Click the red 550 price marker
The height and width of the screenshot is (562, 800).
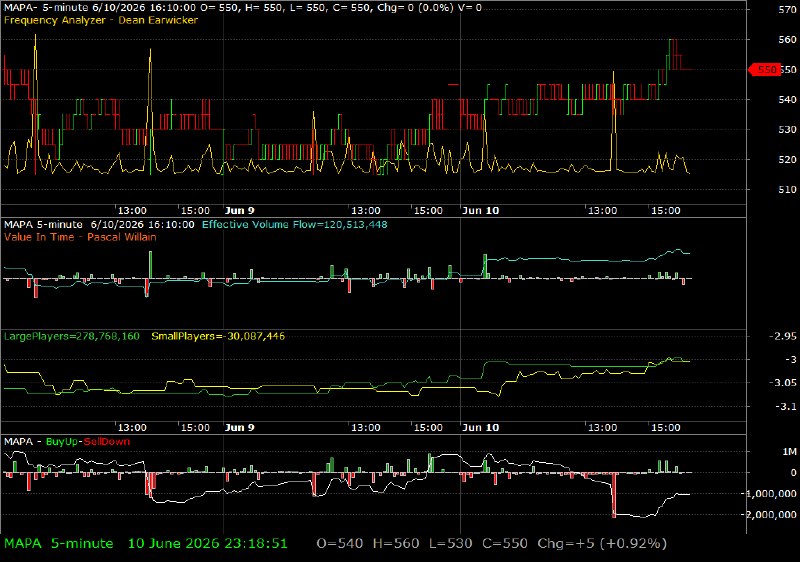pos(764,69)
